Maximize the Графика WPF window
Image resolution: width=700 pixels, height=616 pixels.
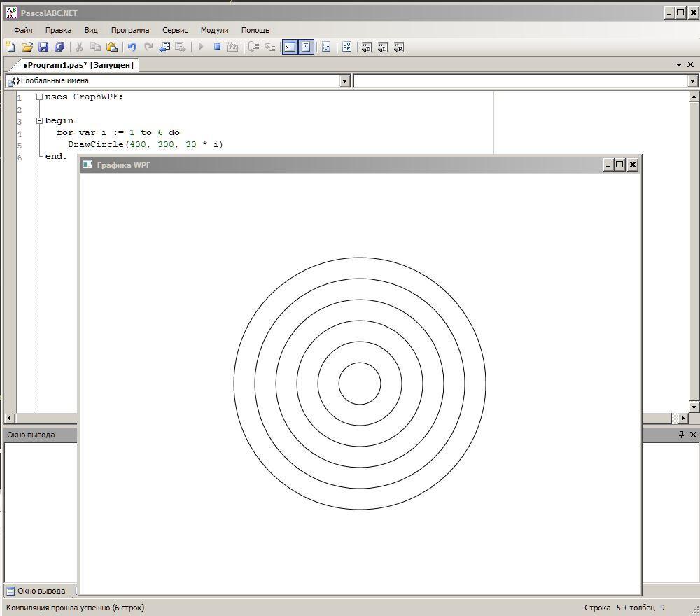[x=619, y=164]
